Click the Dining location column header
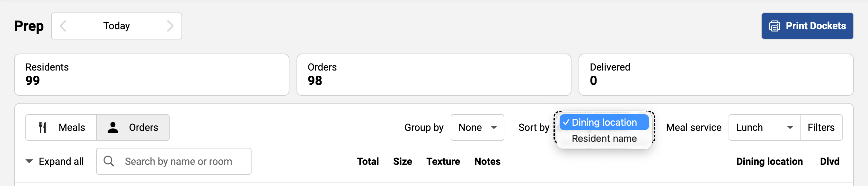Image resolution: width=868 pixels, height=186 pixels. click(769, 161)
